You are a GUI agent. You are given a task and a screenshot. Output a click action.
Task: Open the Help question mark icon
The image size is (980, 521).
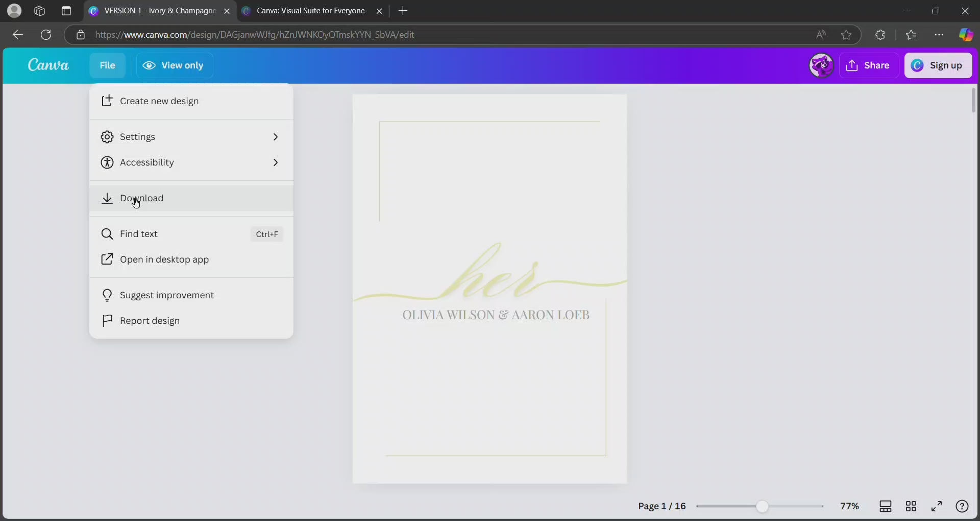[962, 506]
